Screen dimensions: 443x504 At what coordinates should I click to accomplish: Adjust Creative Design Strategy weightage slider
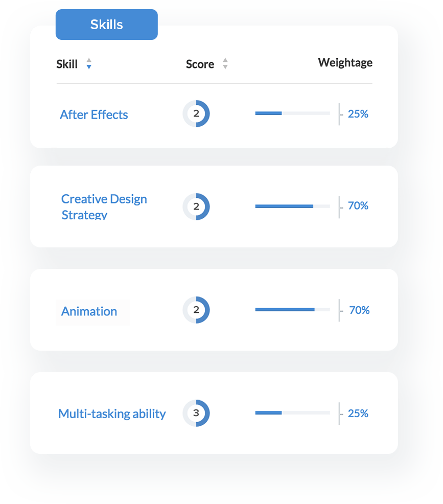coord(292,206)
